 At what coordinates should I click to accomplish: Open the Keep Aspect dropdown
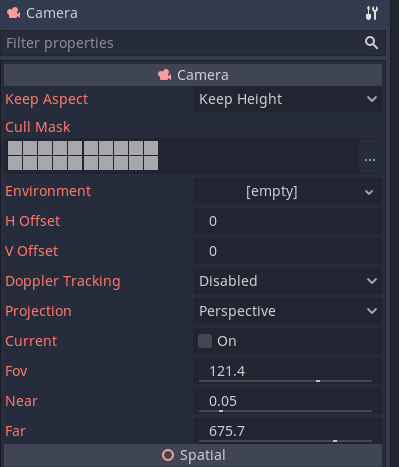point(287,99)
